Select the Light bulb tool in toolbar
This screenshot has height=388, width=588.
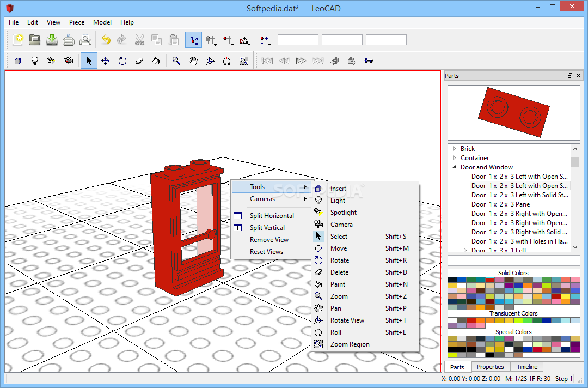34,61
